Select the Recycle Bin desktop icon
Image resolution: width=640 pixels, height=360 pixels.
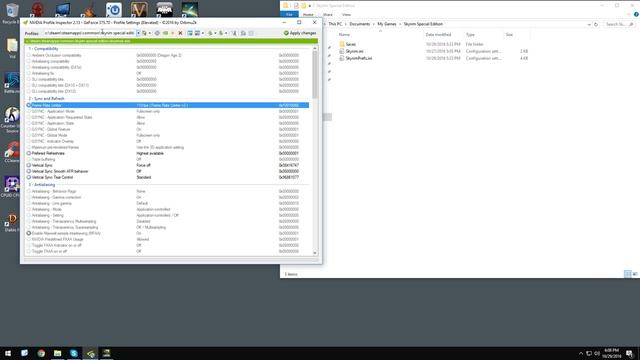[x=12, y=13]
